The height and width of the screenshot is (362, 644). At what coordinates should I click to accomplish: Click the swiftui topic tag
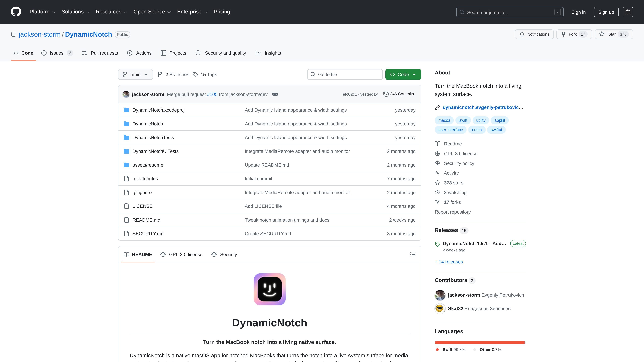coord(496,130)
